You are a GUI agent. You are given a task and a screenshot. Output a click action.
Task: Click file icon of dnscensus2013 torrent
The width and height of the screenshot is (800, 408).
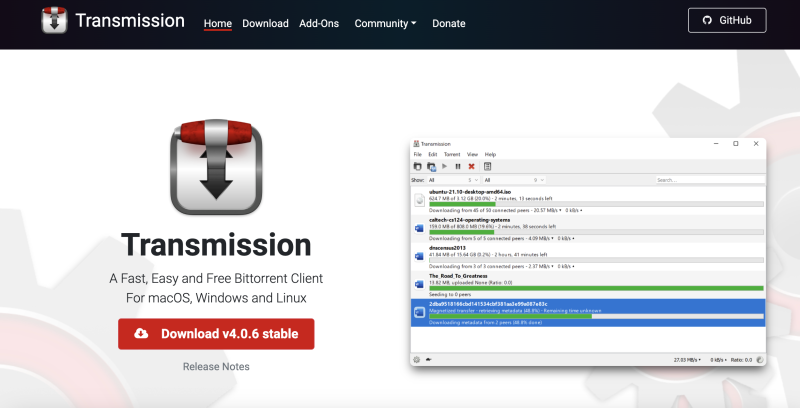coord(419,256)
